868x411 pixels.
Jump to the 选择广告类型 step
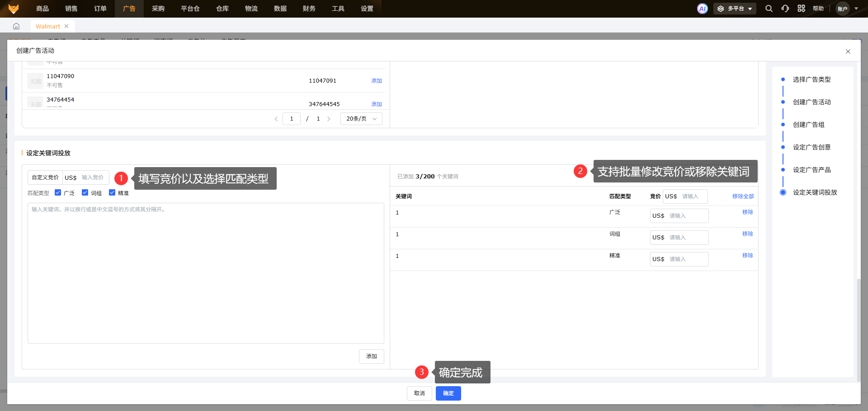coord(812,79)
